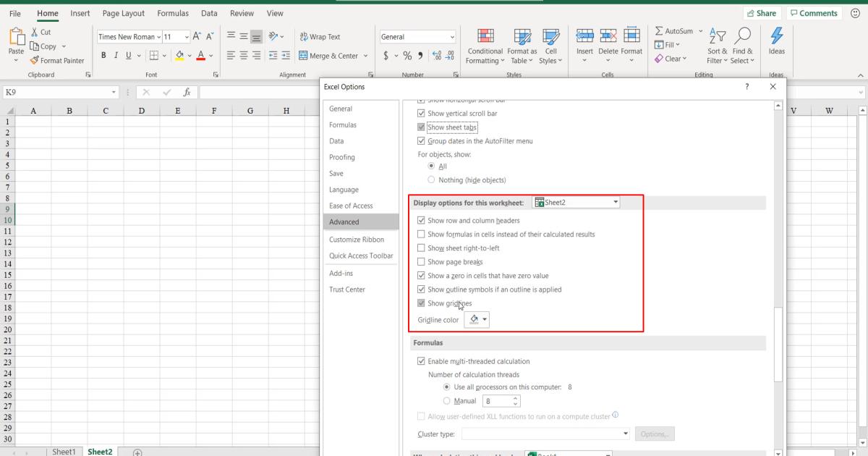Expand the Cluster type dropdown
This screenshot has width=868, height=456.
click(625, 434)
